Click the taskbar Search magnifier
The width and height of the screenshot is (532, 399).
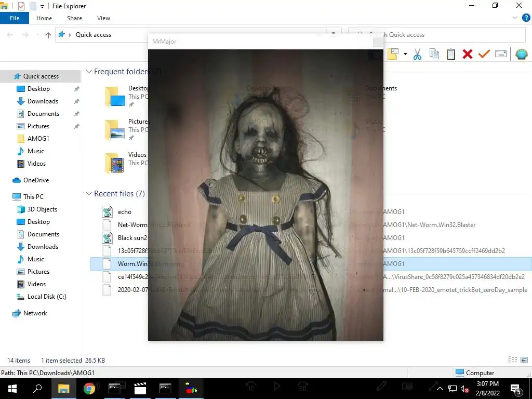37,389
